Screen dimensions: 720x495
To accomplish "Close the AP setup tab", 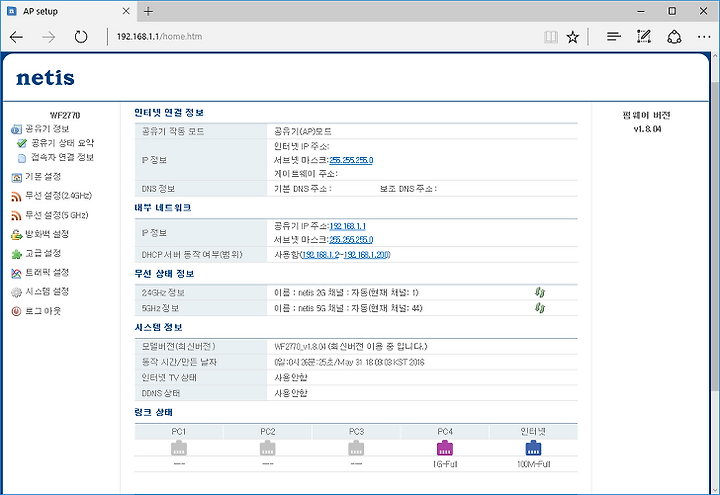I will coord(126,11).
